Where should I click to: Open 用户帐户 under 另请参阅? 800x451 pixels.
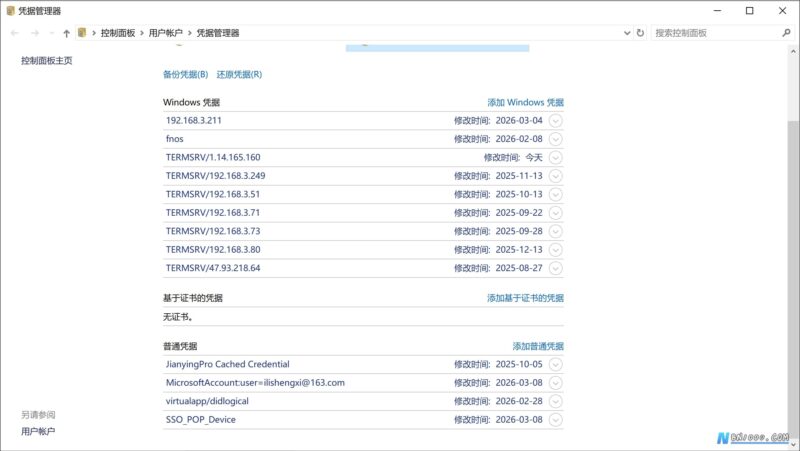38,432
